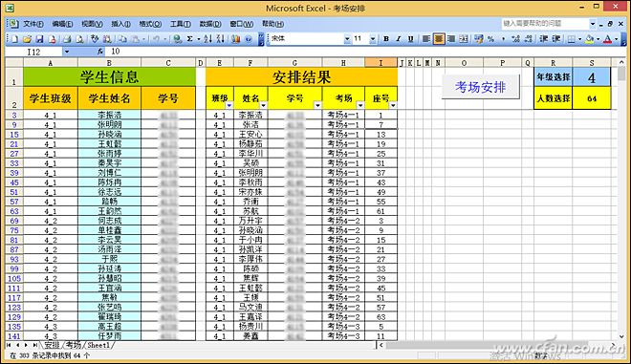Expand the AutoSum dropdown arrow
Viewport: 631px width, 364px height.
click(x=198, y=39)
